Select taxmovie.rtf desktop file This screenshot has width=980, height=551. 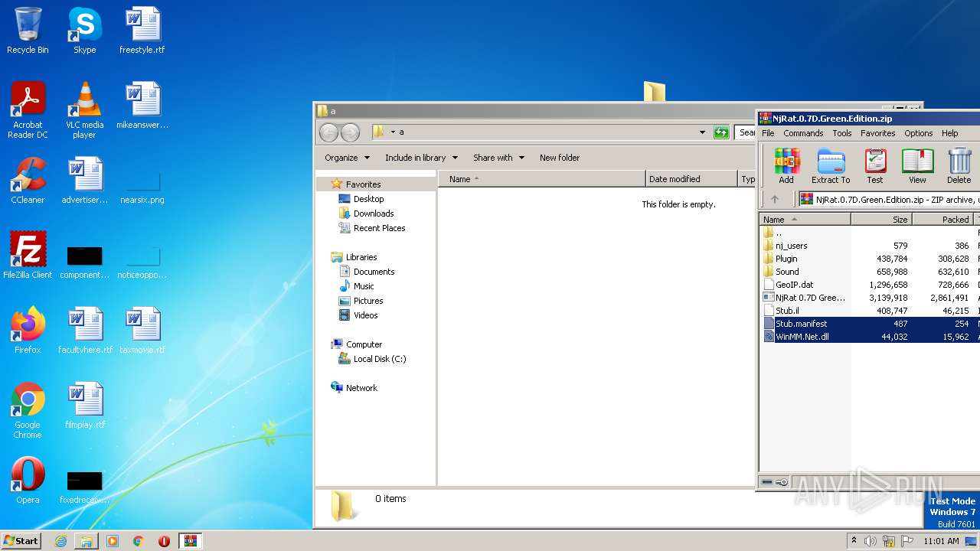(142, 331)
